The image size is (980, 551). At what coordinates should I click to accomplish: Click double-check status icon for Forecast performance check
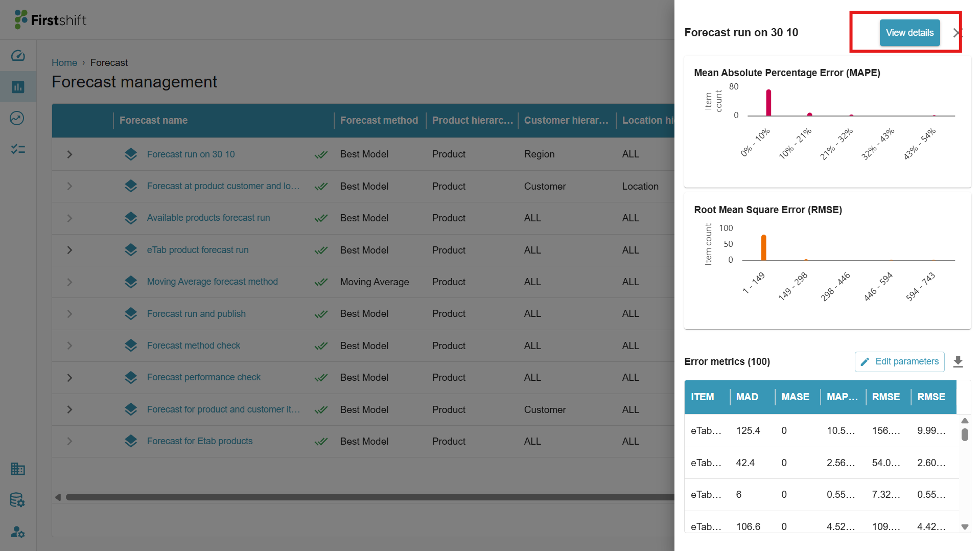(321, 378)
